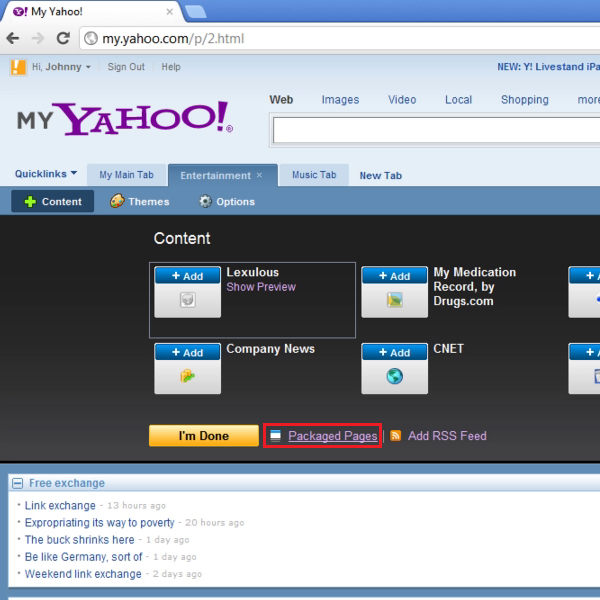600x600 pixels.
Task: Click the browser address bar URL
Action: coord(173,38)
